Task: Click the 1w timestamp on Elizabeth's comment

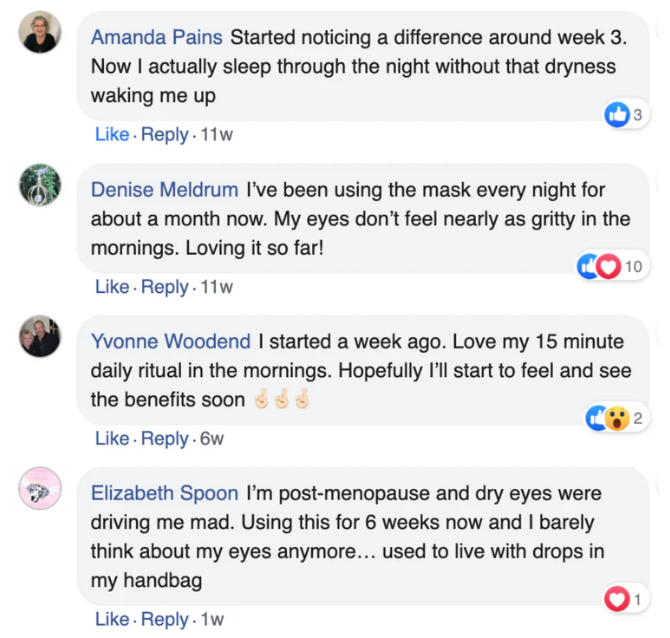Action: coord(211,619)
